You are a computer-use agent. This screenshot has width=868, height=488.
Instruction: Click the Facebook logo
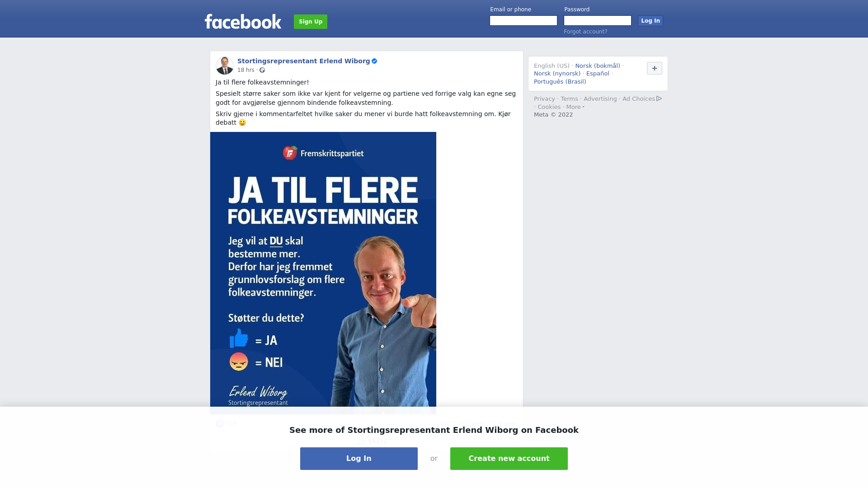(x=243, y=21)
